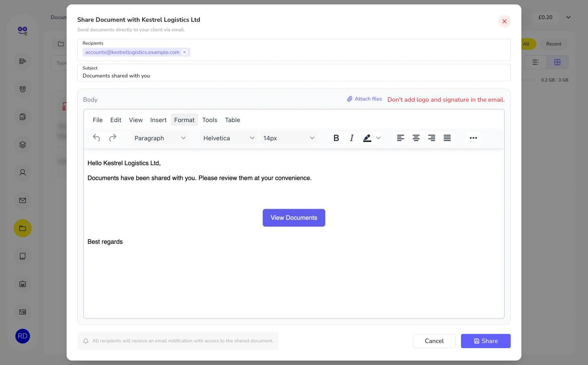
Task: Open the yellow folder icon in the sidebar
Action: pos(23,228)
